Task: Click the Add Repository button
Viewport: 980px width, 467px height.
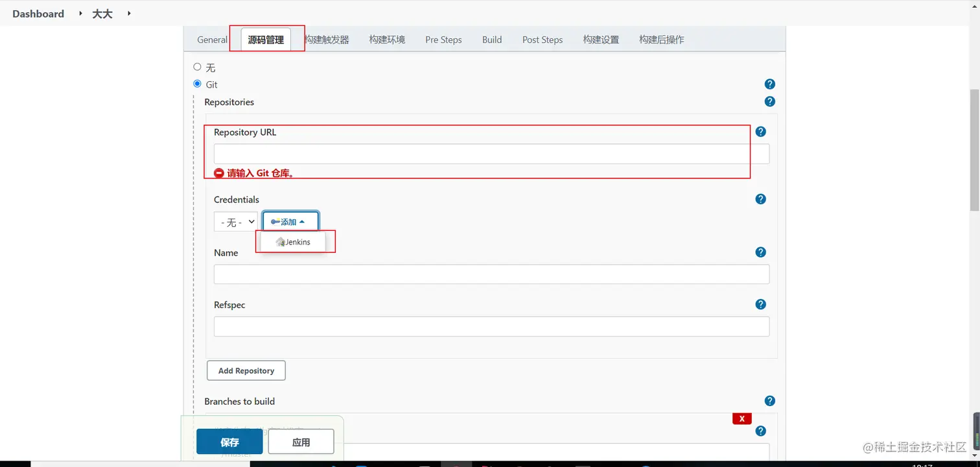Action: coord(246,370)
